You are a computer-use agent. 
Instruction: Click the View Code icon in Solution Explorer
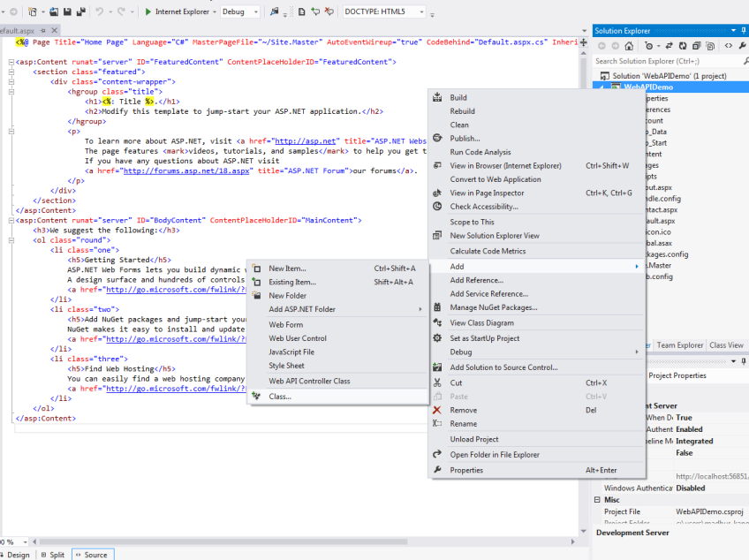729,45
